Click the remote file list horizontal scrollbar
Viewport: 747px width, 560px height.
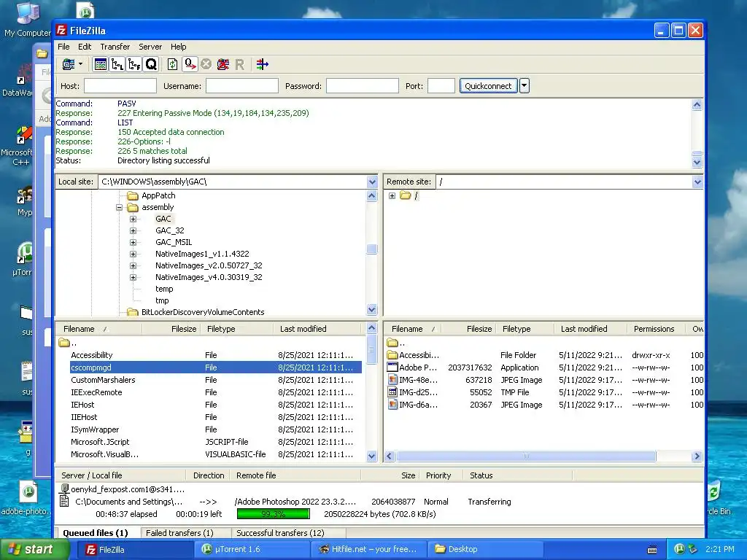(526, 456)
